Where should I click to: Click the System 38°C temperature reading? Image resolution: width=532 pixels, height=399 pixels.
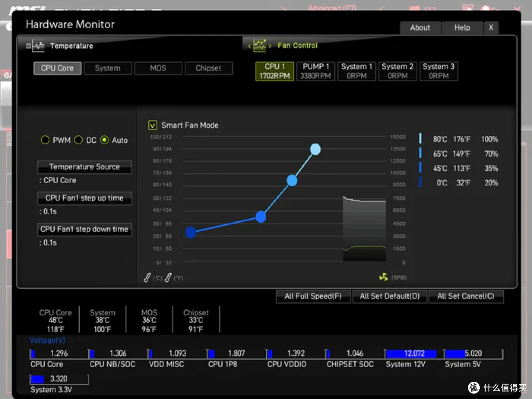pyautogui.click(x=102, y=320)
